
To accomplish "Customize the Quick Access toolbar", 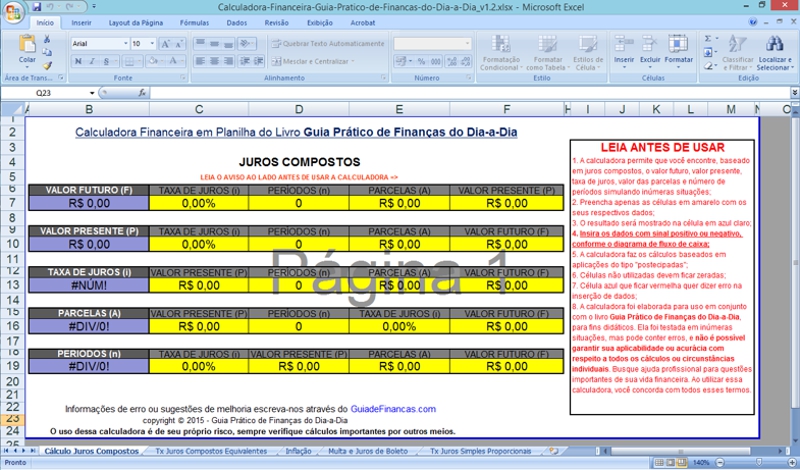I will (94, 7).
